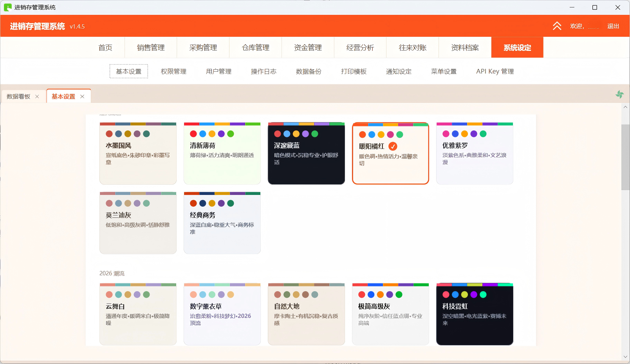This screenshot has width=630, height=364.
Task: Click the 欢迎 greeting text
Action: (x=577, y=26)
